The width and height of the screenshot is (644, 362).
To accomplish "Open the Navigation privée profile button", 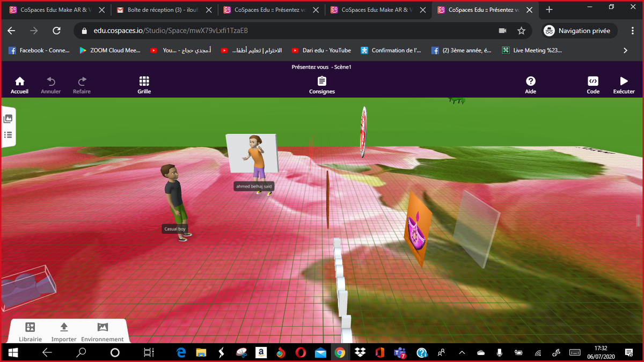I will [579, 31].
